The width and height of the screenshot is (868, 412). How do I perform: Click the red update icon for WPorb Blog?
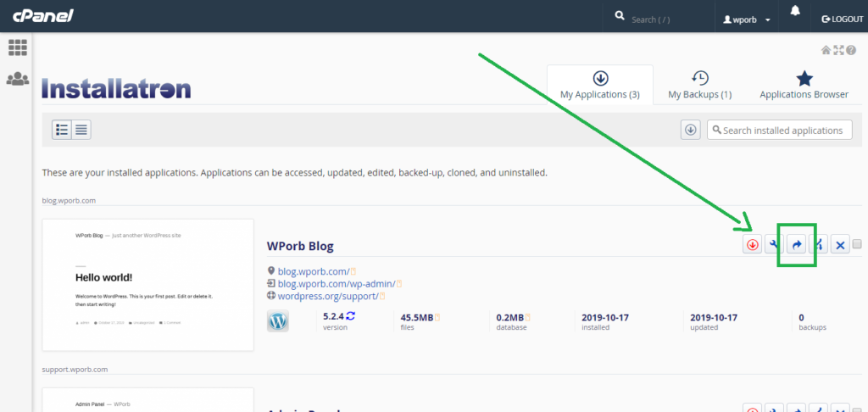[x=753, y=244]
